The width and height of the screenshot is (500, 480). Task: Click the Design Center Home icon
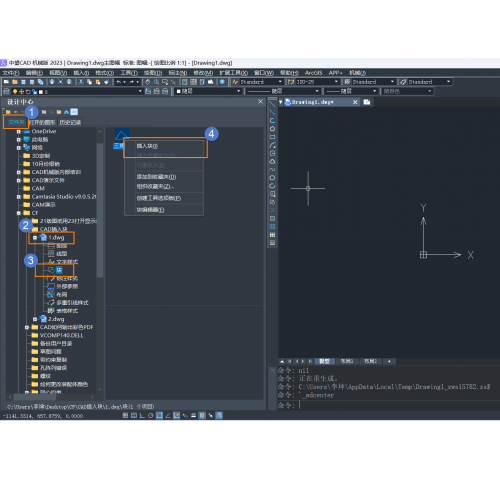tap(66, 112)
